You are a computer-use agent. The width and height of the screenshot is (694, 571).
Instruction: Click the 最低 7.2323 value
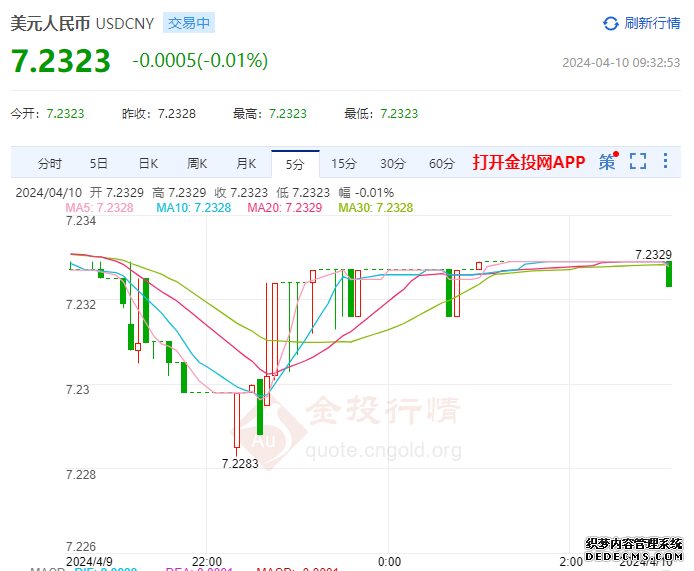(399, 114)
